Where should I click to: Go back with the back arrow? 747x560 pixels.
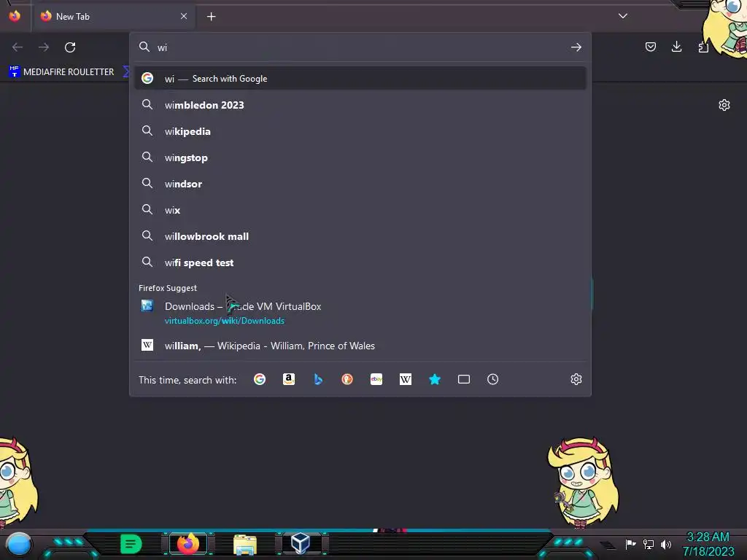click(x=18, y=47)
